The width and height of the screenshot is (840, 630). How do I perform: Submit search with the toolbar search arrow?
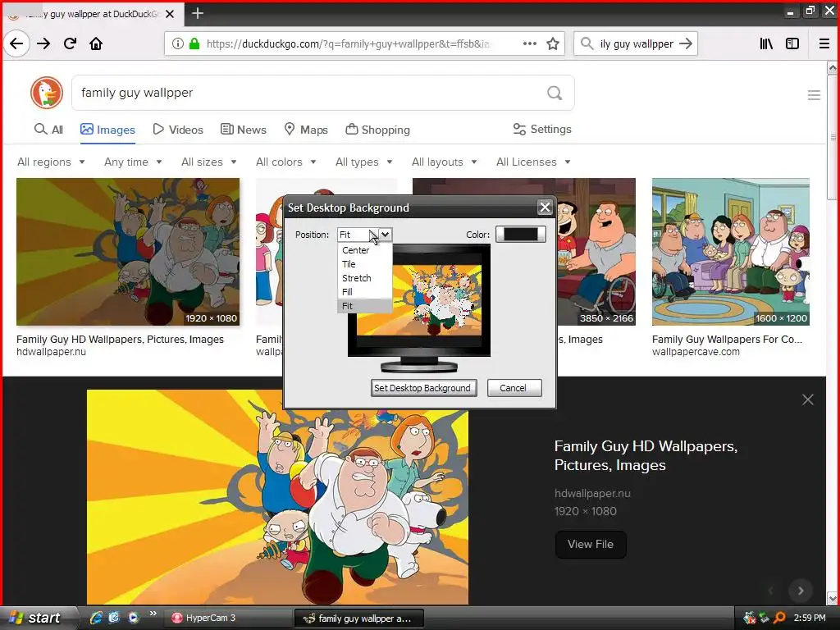pyautogui.click(x=686, y=43)
